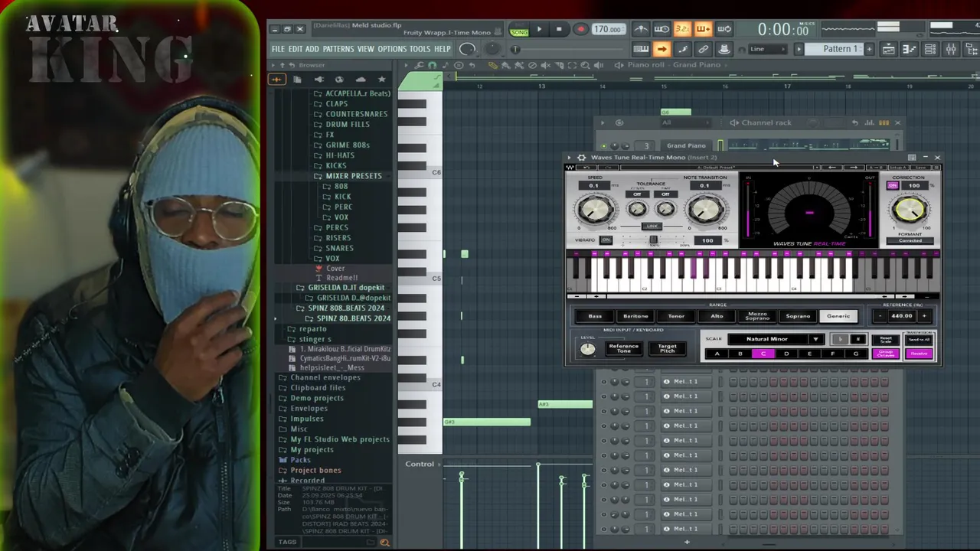The height and width of the screenshot is (551, 980).
Task: Click the tempo 170.000 display
Action: coord(607,30)
